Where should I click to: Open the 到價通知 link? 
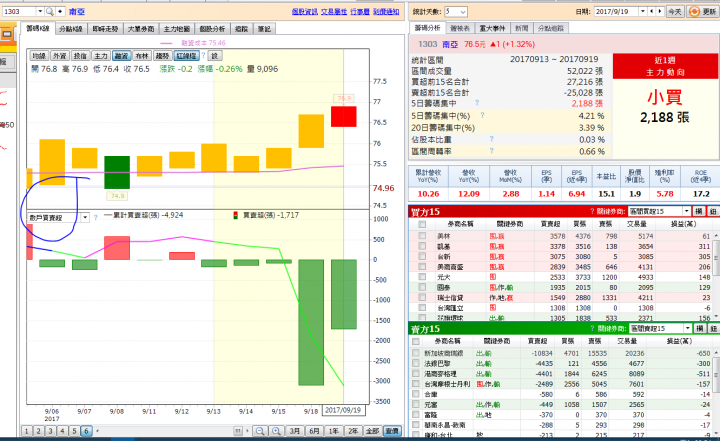[x=386, y=11]
